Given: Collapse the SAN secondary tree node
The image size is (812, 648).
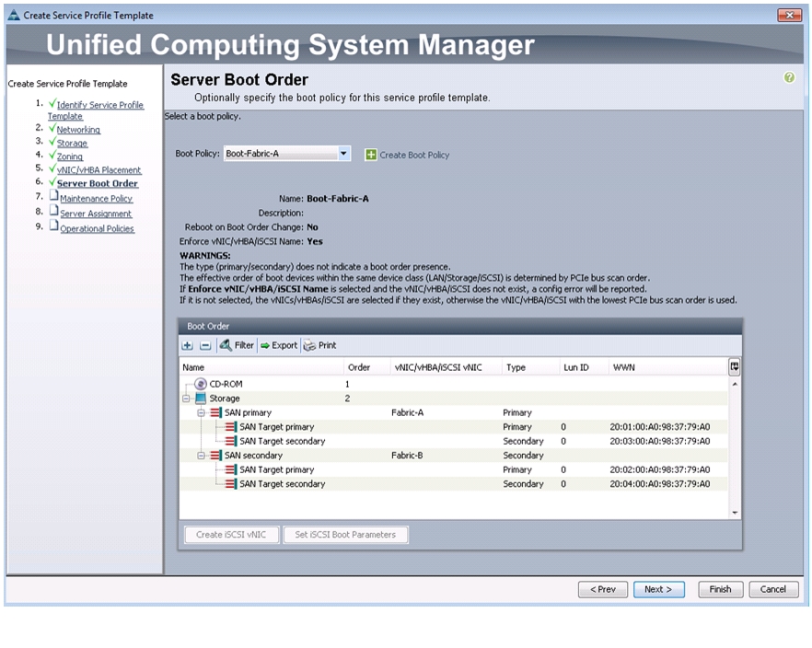Looking at the screenshot, I should [201, 456].
